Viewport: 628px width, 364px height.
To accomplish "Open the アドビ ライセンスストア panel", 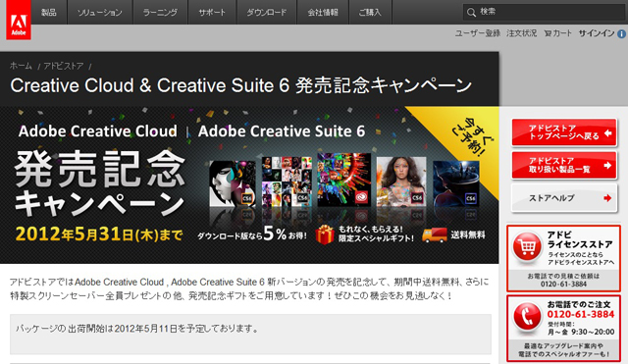I will tap(563, 258).
